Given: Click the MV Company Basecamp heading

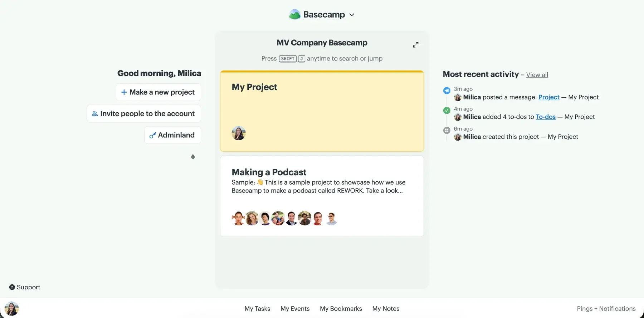Looking at the screenshot, I should (x=322, y=43).
